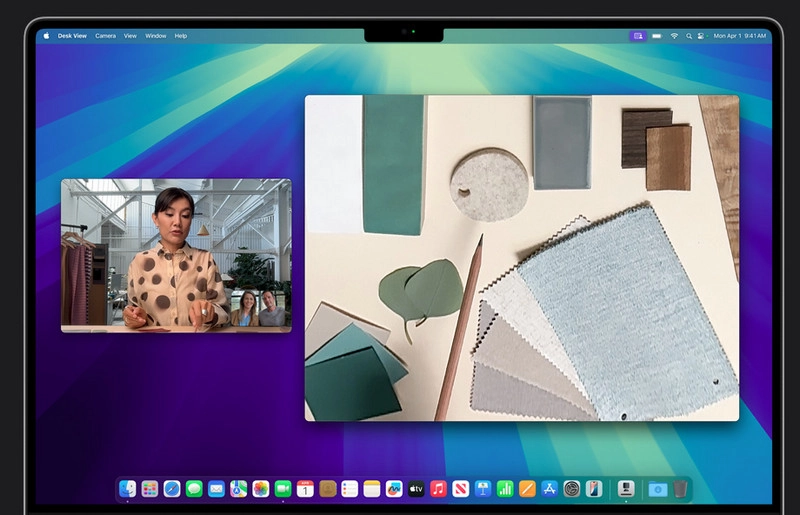Click the date and time display
This screenshot has width=800, height=515.
738,36
